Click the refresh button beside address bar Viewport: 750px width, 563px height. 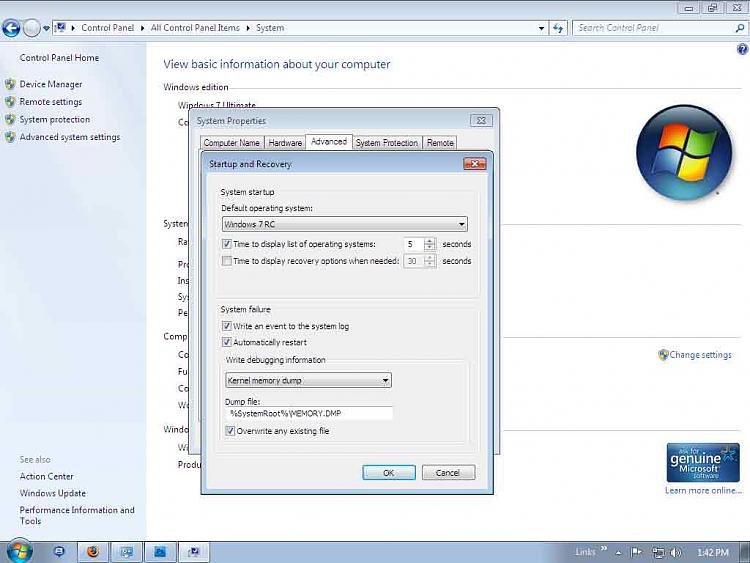point(558,28)
